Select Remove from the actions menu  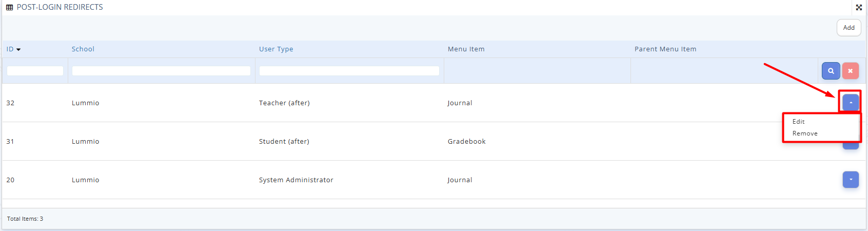coord(804,133)
